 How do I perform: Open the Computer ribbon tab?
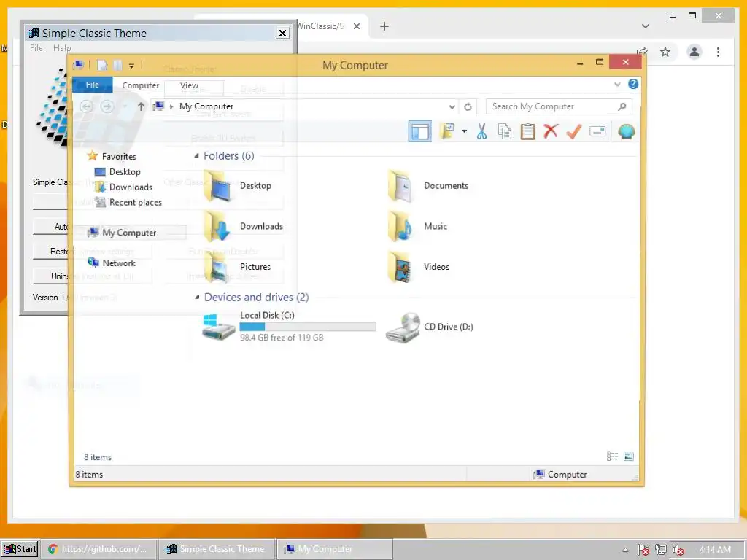click(x=141, y=85)
